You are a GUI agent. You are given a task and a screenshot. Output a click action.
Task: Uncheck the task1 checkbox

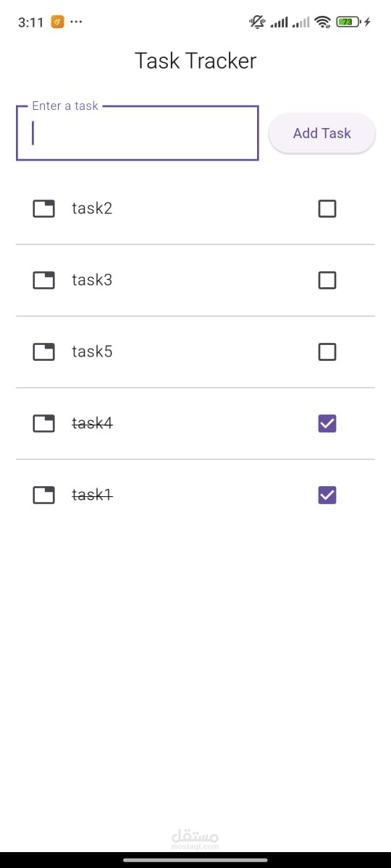327,495
